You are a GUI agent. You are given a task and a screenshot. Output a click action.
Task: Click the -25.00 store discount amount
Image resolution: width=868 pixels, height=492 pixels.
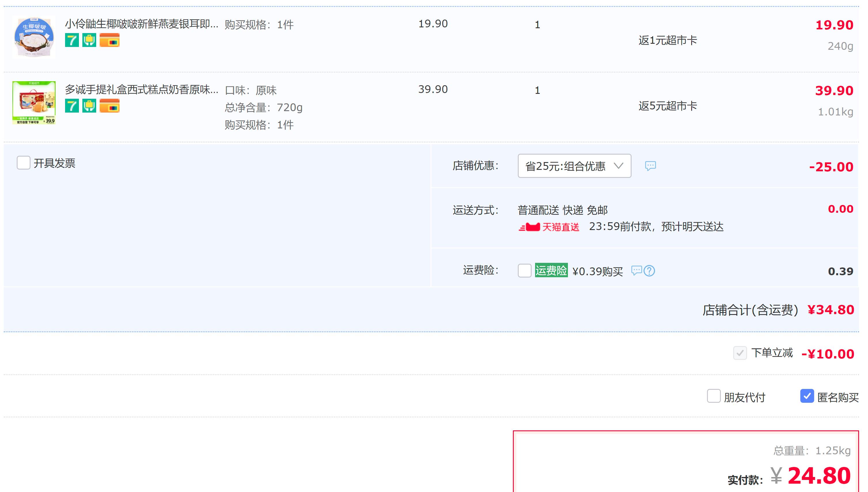(831, 167)
